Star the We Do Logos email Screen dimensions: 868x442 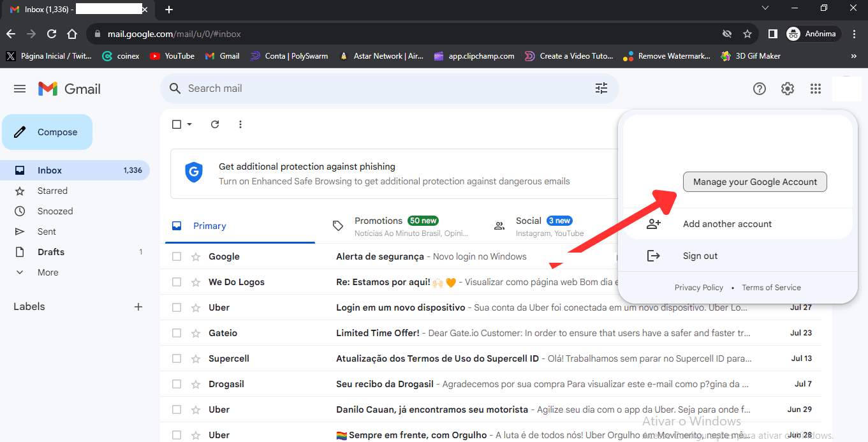(196, 282)
